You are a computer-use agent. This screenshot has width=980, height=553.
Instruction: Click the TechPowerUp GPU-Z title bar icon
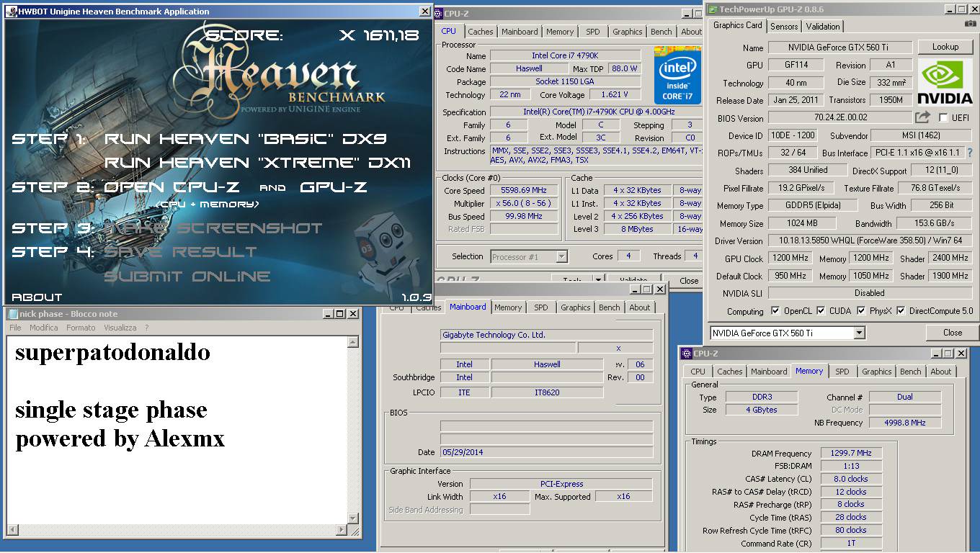coord(713,9)
